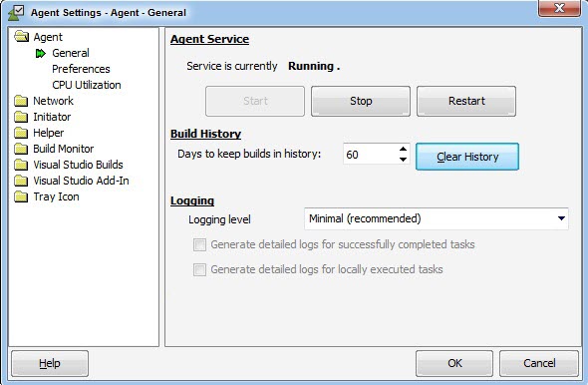Click the Helper folder icon

(x=21, y=133)
